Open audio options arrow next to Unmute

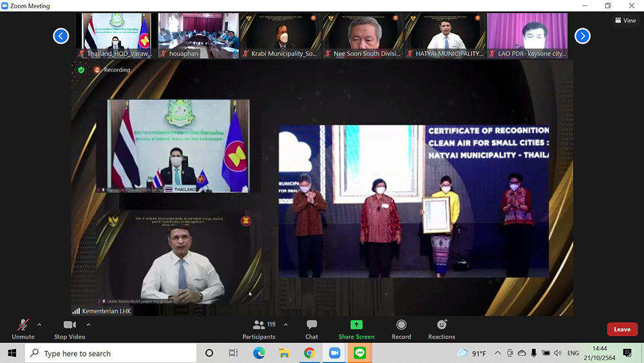click(39, 325)
